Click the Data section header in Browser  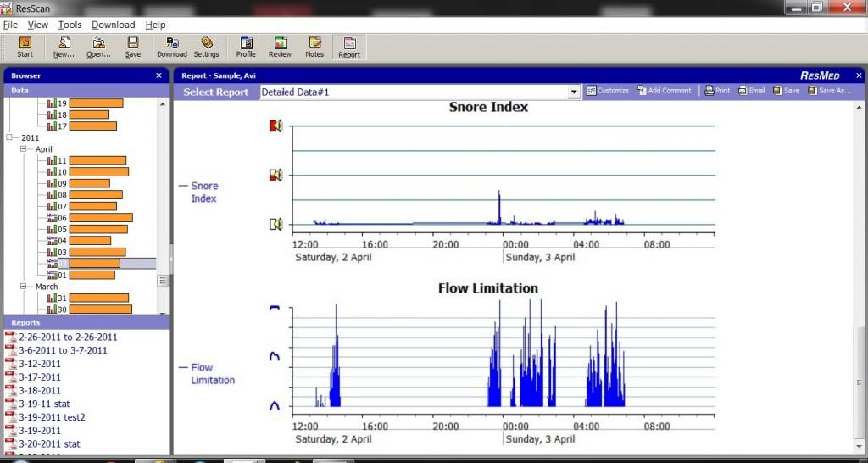[x=86, y=90]
